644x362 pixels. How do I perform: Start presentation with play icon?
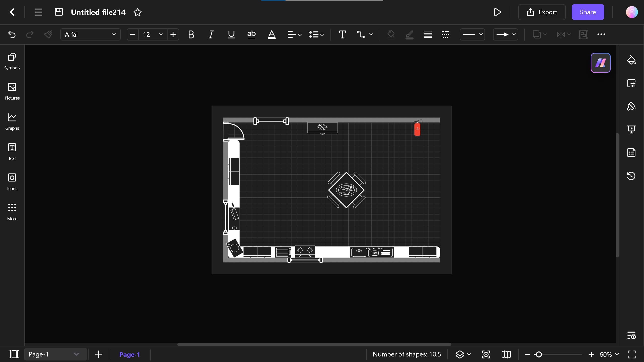tap(497, 12)
